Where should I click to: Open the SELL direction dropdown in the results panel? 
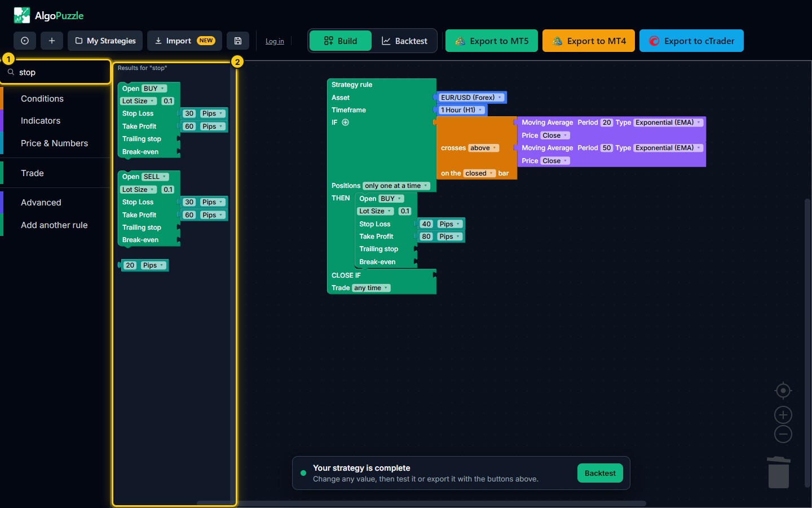click(155, 177)
